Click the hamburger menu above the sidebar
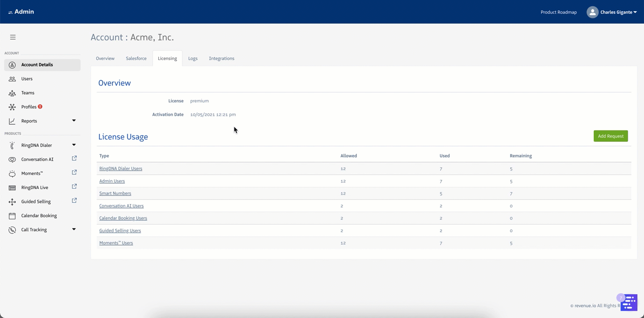This screenshot has width=644, height=318. [x=13, y=37]
